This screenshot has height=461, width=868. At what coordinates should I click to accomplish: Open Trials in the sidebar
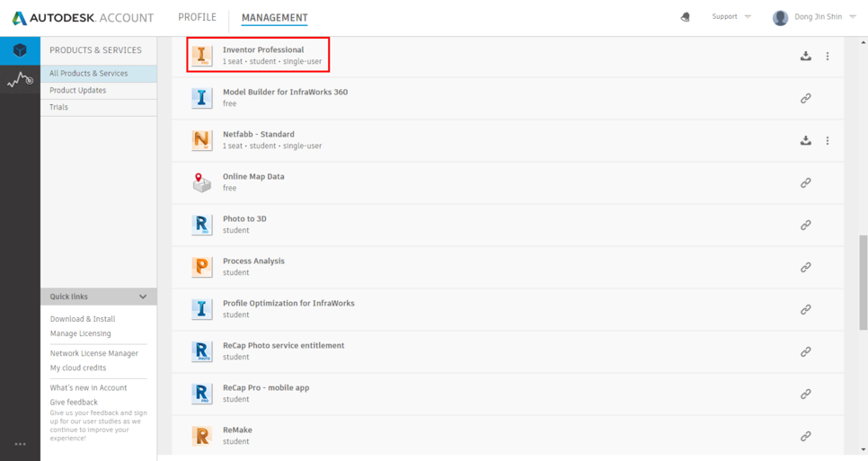99,107
